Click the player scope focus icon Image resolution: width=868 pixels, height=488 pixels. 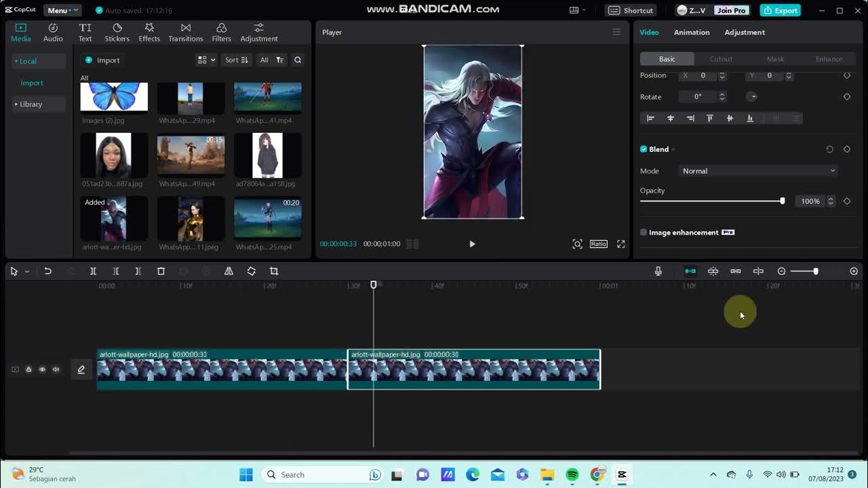(577, 244)
